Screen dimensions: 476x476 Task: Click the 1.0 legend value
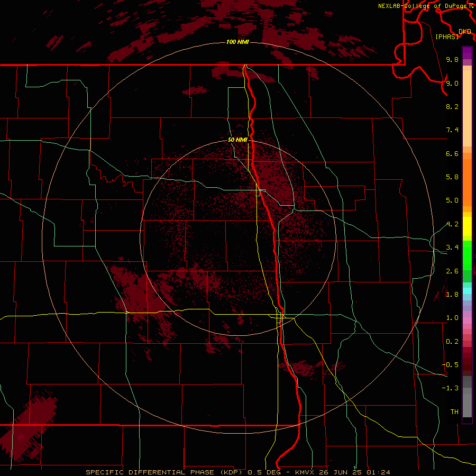[x=452, y=318]
